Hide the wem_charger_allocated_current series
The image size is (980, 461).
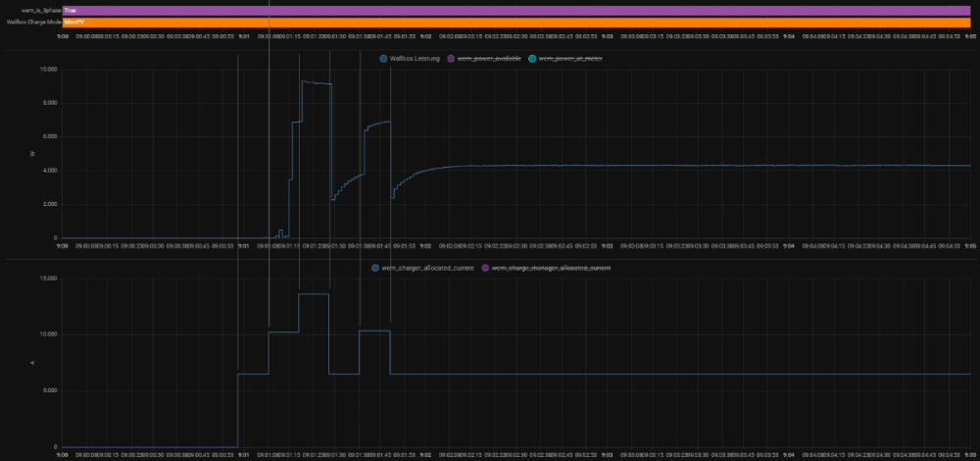pyautogui.click(x=428, y=267)
